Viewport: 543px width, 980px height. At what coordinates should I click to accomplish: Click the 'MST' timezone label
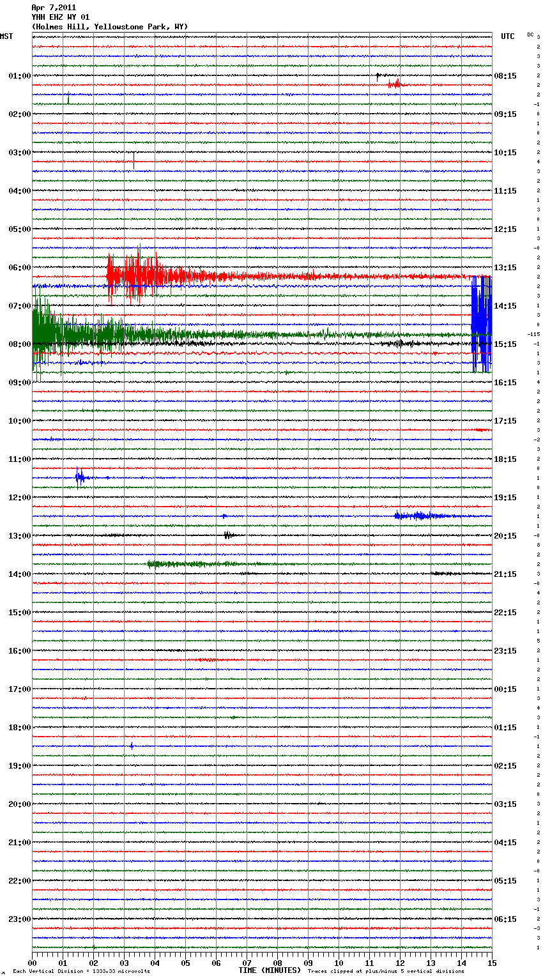point(6,36)
